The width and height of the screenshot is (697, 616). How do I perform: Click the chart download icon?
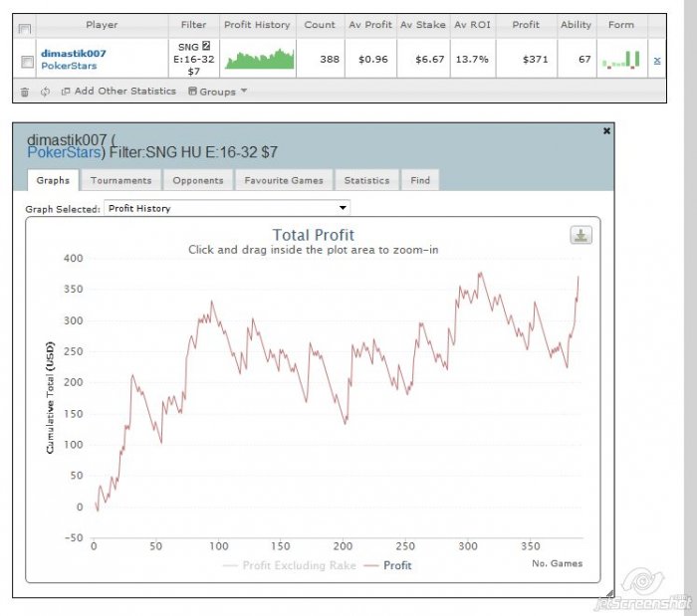point(581,235)
